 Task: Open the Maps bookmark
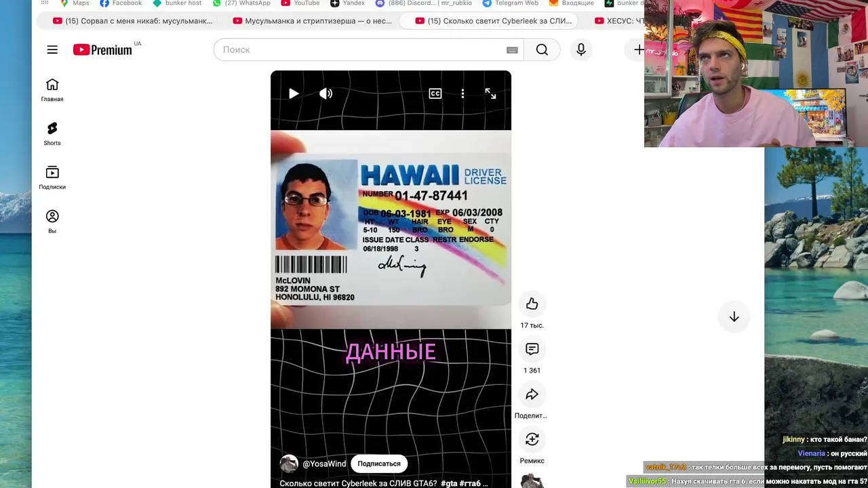tap(75, 3)
